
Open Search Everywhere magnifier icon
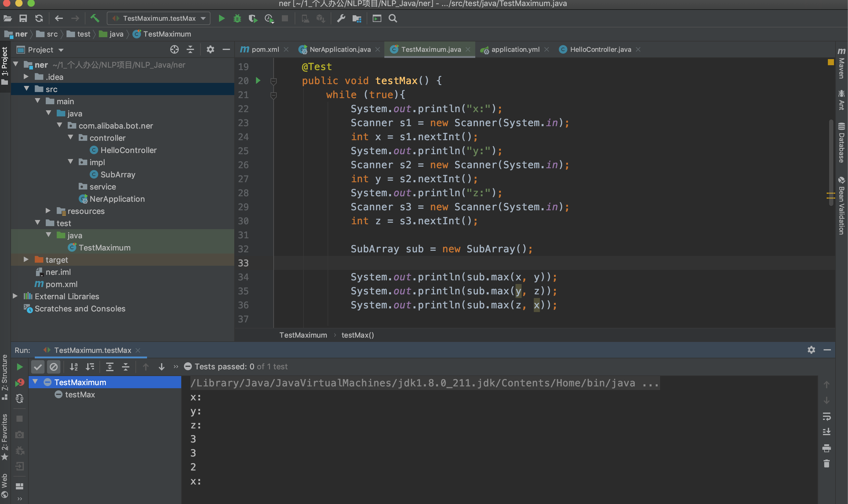point(393,18)
